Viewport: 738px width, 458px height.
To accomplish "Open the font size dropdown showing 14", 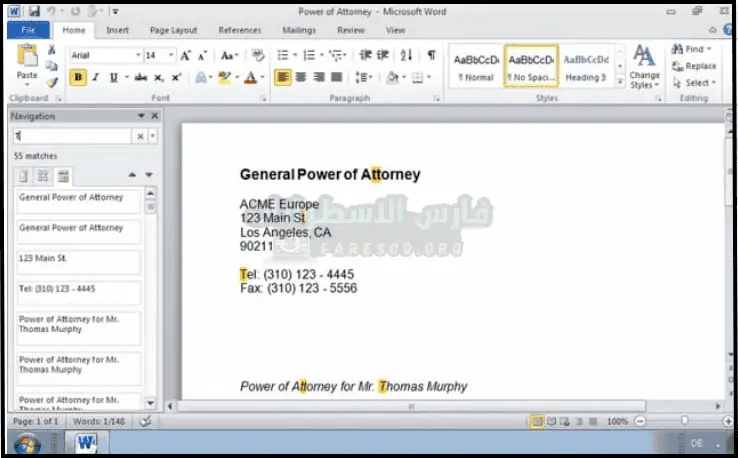I will coord(158,55).
